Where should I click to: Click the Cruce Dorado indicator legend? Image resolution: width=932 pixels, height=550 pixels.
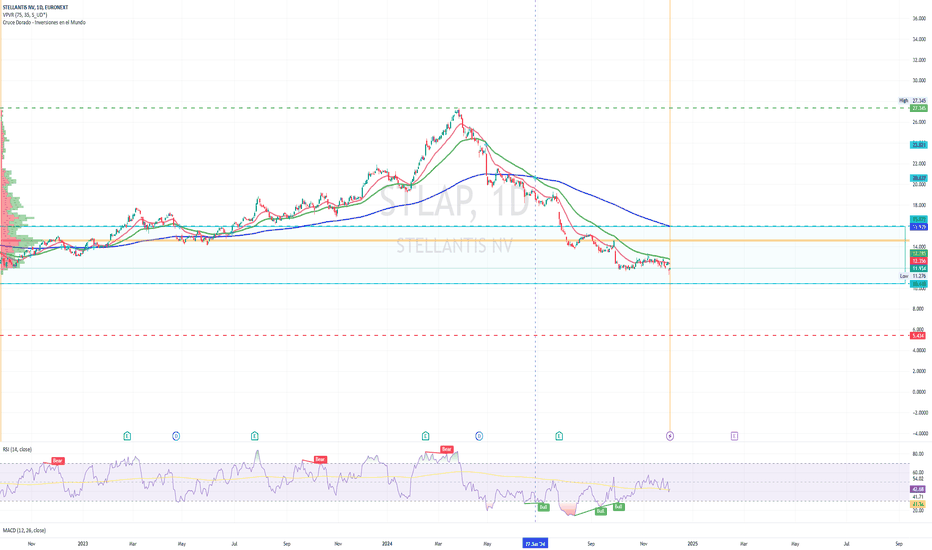[x=44, y=22]
